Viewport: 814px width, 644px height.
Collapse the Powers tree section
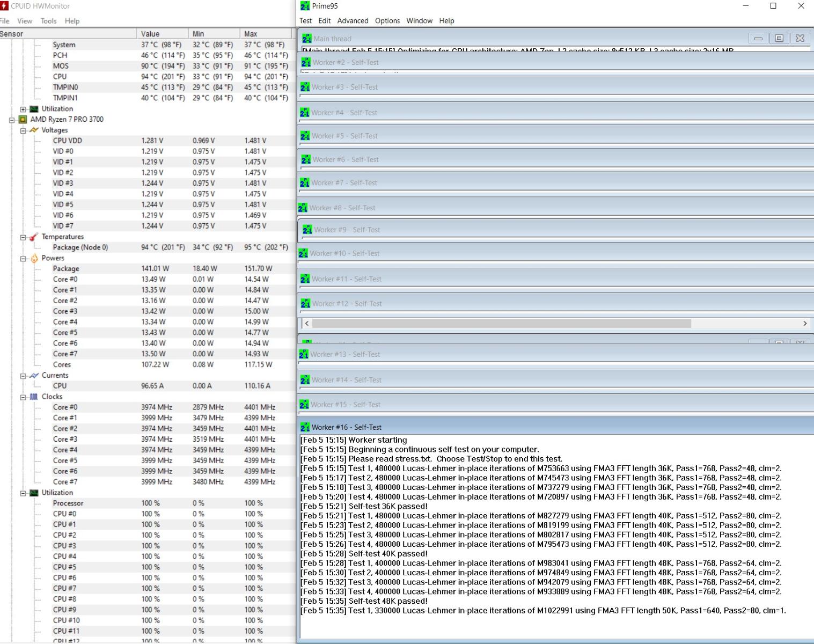point(23,259)
